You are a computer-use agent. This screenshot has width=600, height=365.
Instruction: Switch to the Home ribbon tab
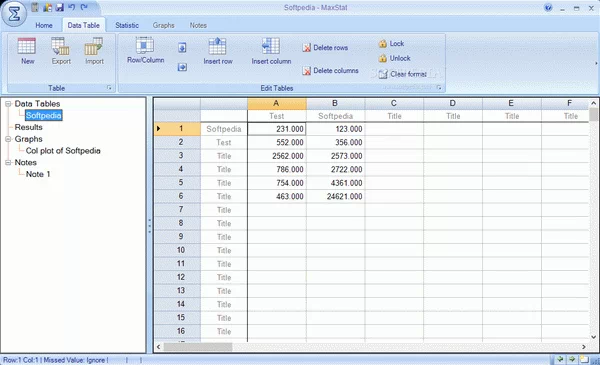(x=44, y=25)
